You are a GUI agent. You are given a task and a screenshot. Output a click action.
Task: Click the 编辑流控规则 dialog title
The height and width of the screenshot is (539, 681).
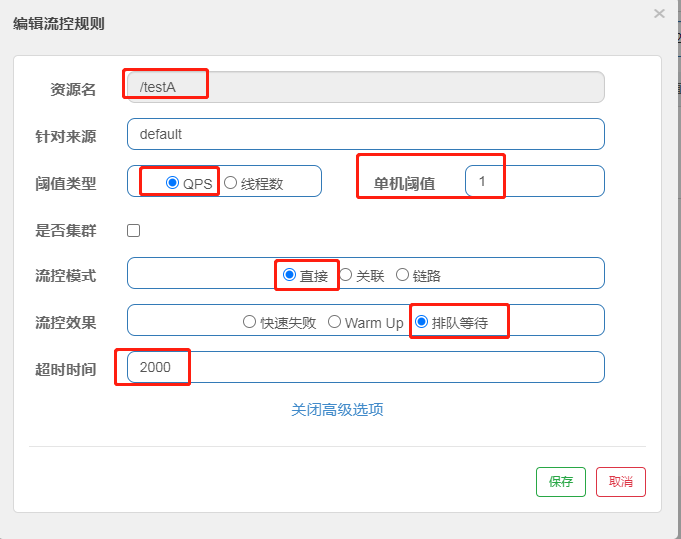(59, 23)
